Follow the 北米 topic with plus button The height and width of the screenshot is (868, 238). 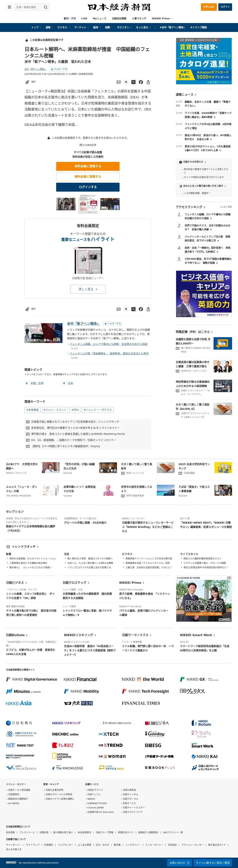point(64,383)
